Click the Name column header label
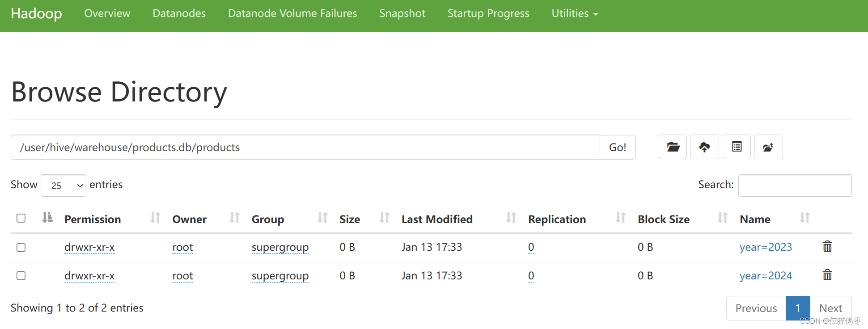868x329 pixels. pyautogui.click(x=755, y=219)
